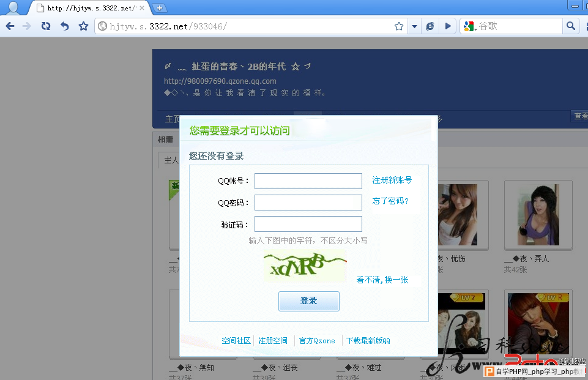Click the 相册 section header

point(165,140)
